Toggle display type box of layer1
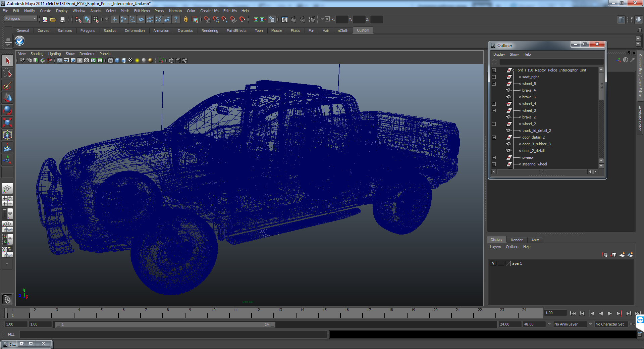644x349 pixels. coord(501,263)
